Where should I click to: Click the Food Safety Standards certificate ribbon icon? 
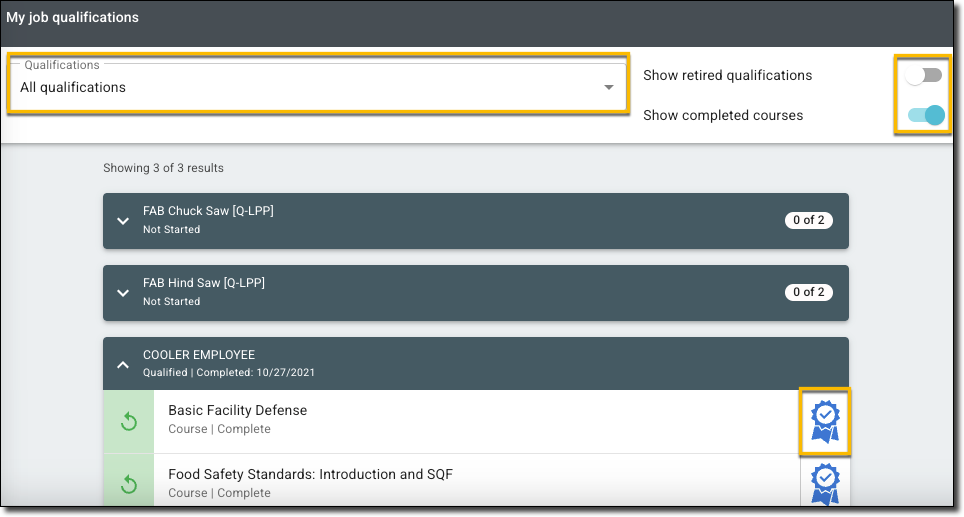click(x=825, y=484)
